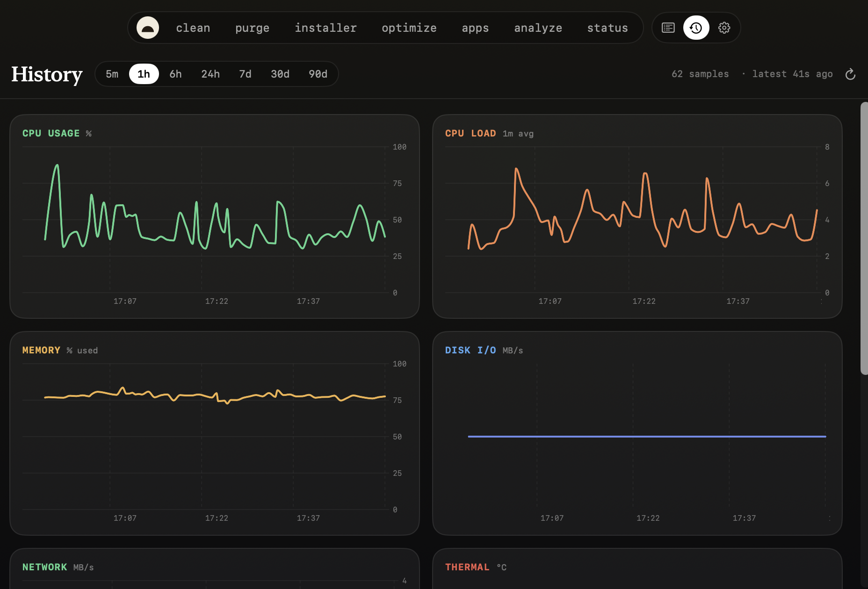Select the 5m time range

[112, 74]
